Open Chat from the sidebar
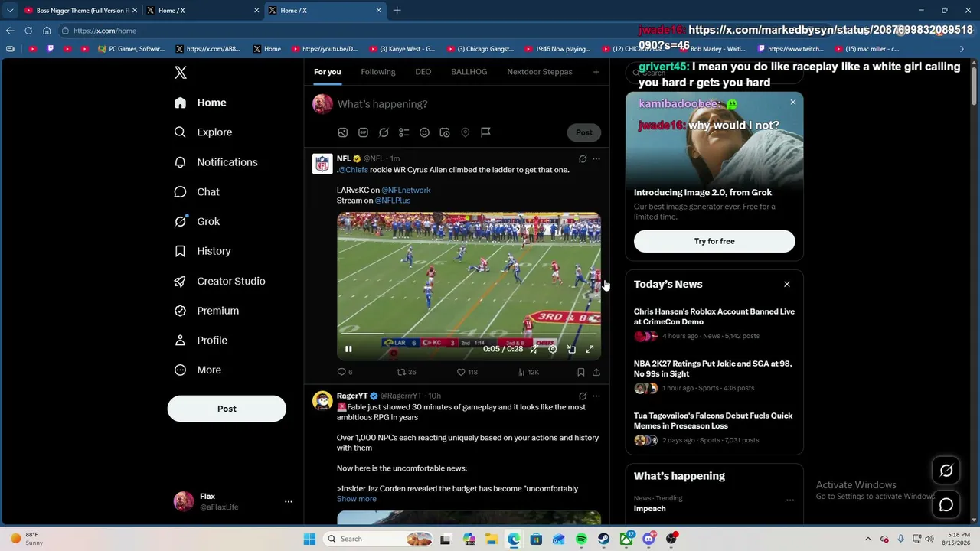Viewport: 980px width, 551px height. pyautogui.click(x=197, y=192)
